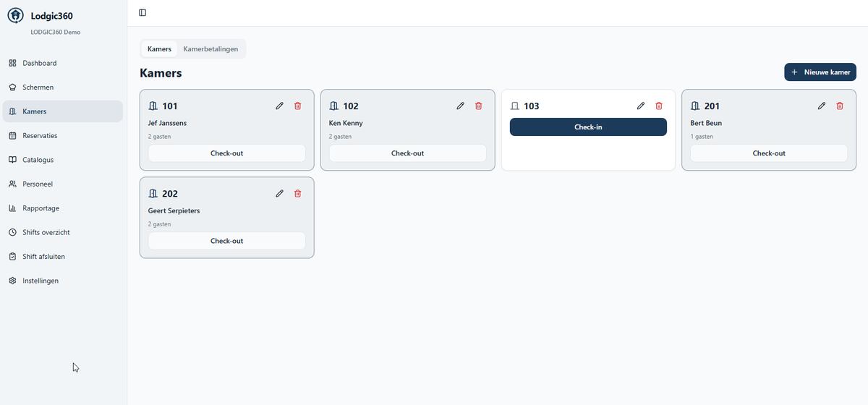
Task: Click guest name Jef Janssens
Action: coord(167,123)
